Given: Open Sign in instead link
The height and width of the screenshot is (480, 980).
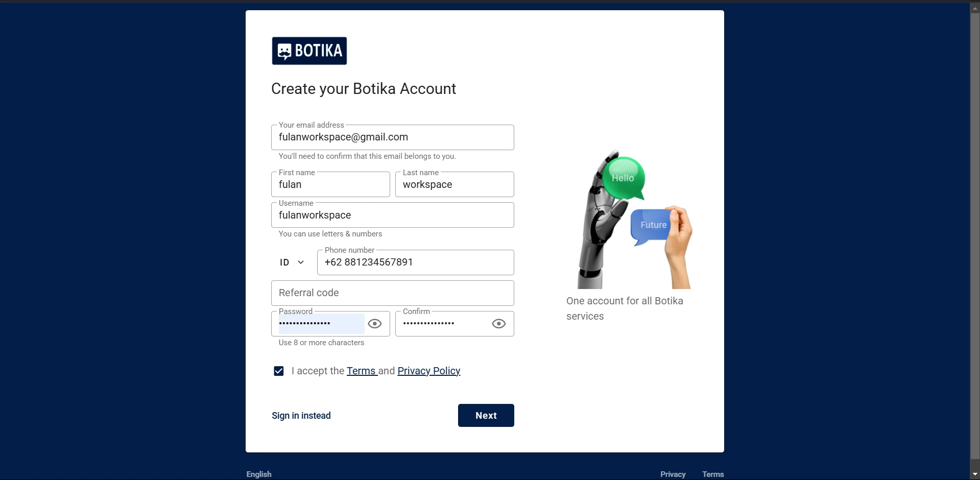Looking at the screenshot, I should click(x=301, y=416).
